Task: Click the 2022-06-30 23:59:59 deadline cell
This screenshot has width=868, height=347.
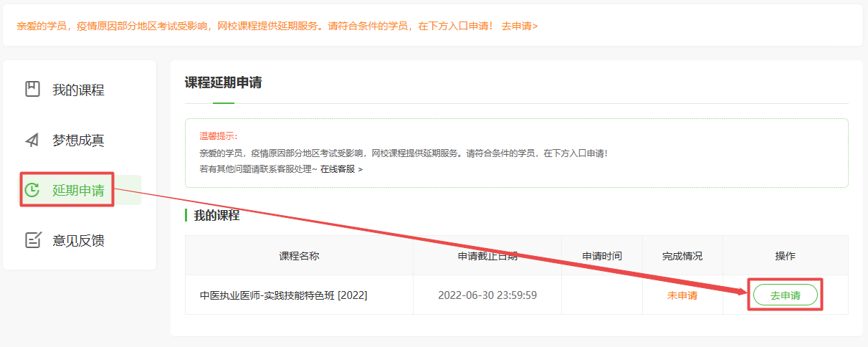Action: (x=487, y=295)
